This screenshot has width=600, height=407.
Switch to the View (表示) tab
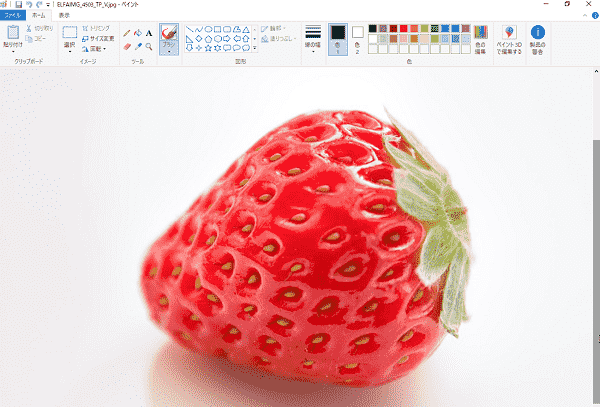click(x=64, y=15)
